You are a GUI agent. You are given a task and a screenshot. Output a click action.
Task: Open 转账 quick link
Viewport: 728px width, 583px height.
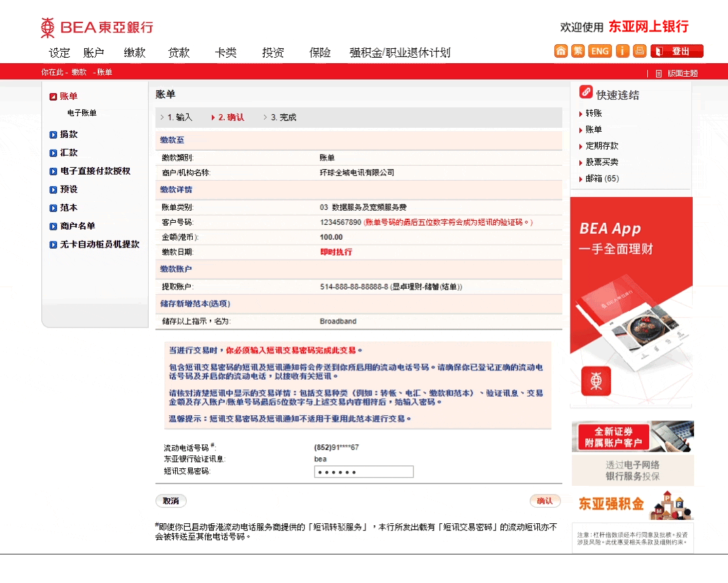594,113
